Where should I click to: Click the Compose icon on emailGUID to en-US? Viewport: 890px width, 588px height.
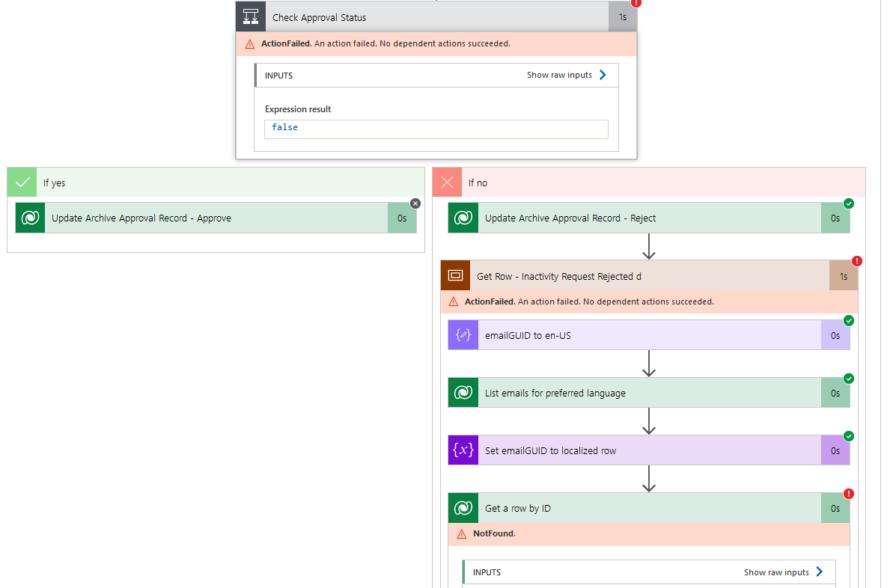463,334
